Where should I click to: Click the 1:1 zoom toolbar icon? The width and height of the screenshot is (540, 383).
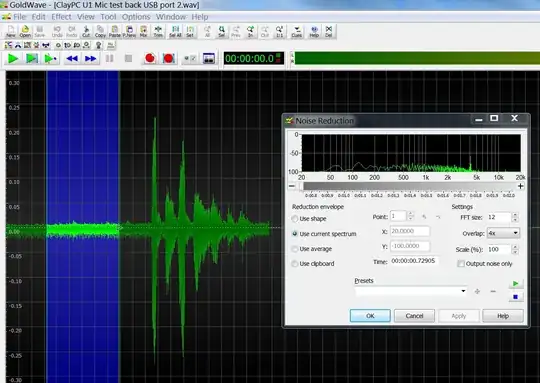click(x=279, y=31)
